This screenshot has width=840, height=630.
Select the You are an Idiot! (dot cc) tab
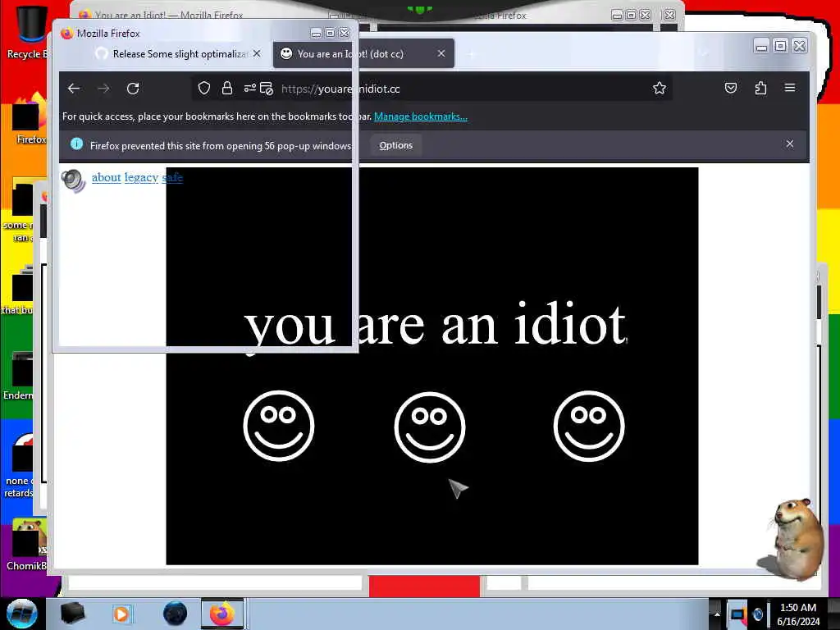point(363,53)
